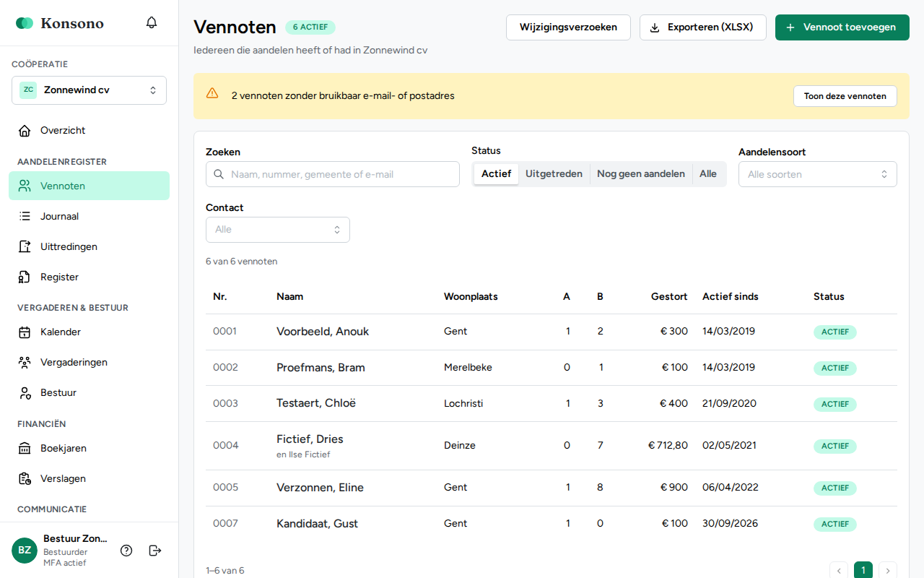Click the Zoeken search input field
Viewport: 924px width, 578px height.
click(333, 174)
